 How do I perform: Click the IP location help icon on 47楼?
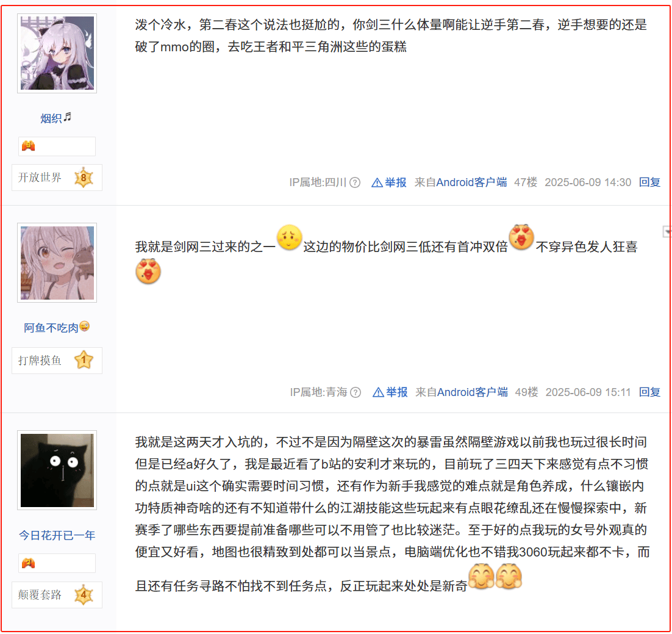coord(355,182)
